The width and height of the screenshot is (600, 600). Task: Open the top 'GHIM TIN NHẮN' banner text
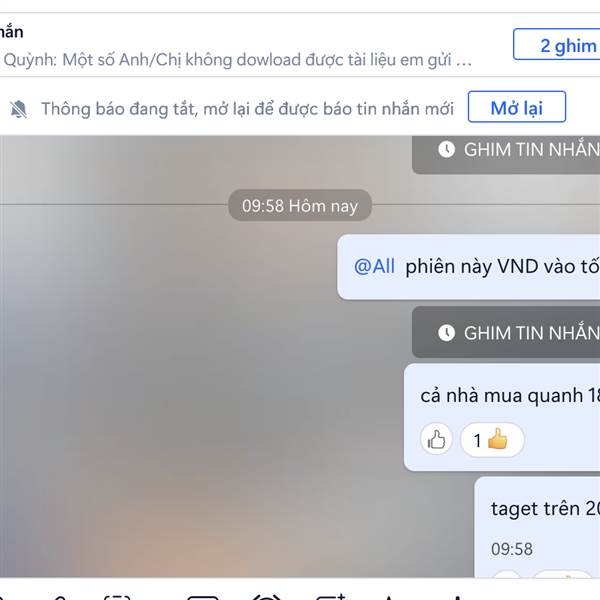point(532,149)
